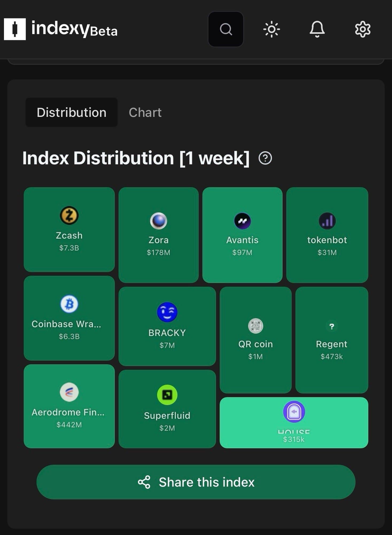This screenshot has width=392, height=535.
Task: Select the Regent tile with question mark
Action: coord(332,340)
